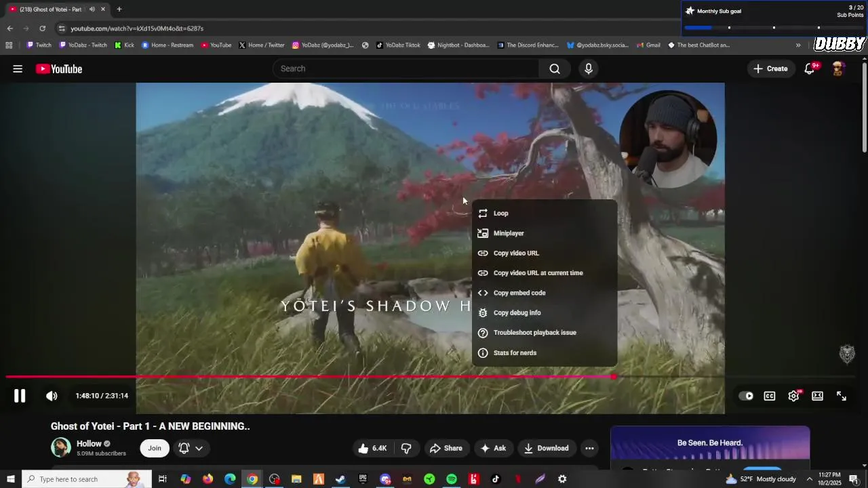Toggle the autoplay switch

(x=746, y=396)
